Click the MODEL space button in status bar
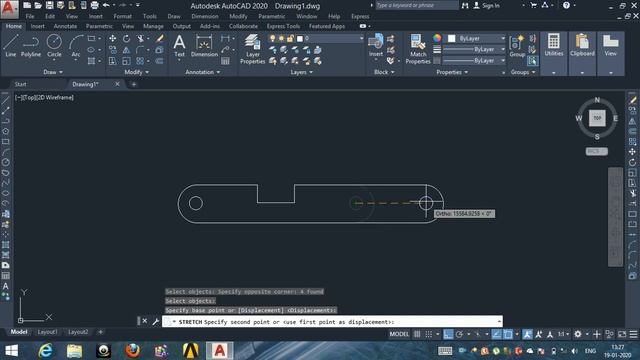Screen dimensions: 640x360 point(399,334)
